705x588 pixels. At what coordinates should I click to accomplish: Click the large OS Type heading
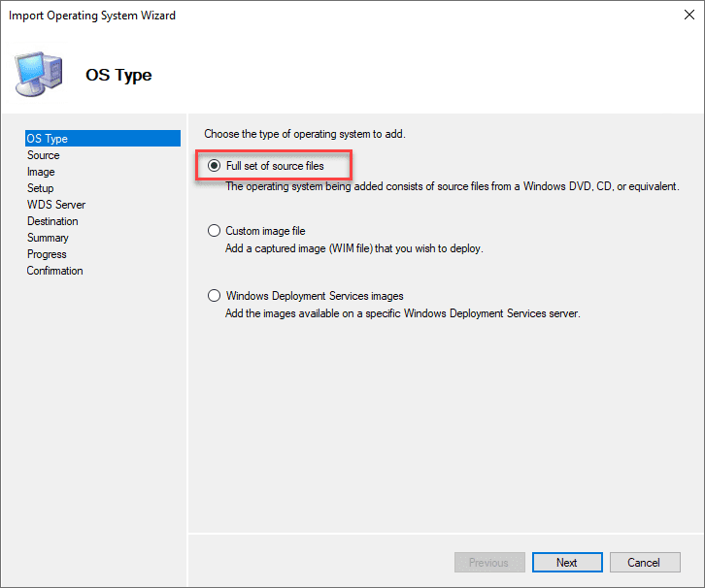coord(118,75)
